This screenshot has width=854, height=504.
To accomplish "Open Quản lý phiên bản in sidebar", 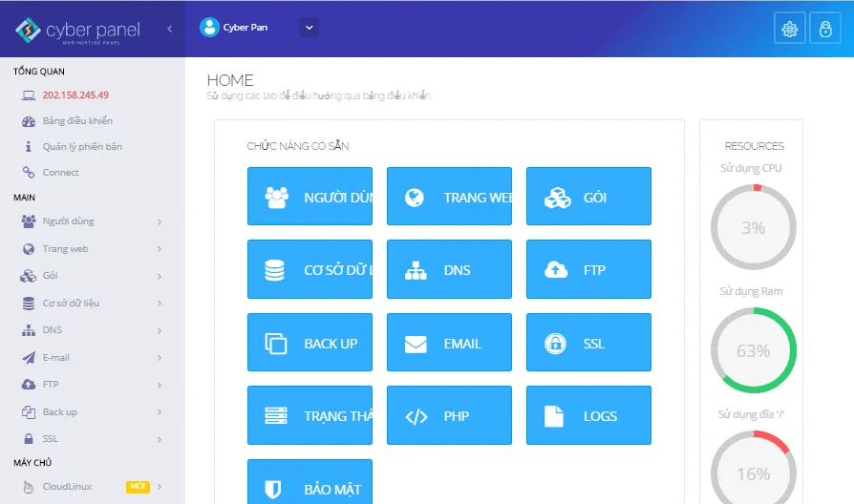I will [82, 146].
